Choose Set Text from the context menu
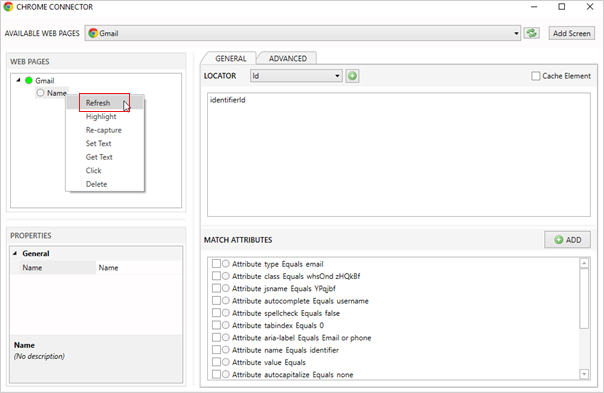 (105, 143)
